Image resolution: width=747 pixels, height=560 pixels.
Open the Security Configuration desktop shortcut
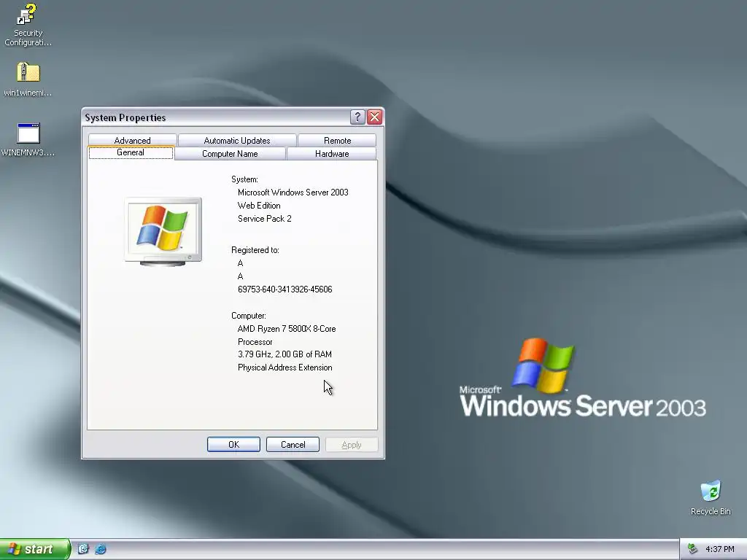click(28, 25)
